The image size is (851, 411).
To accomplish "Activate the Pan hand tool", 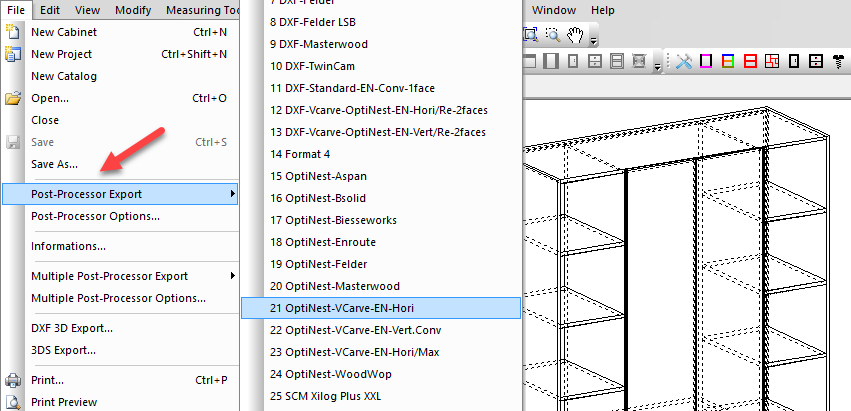I will click(x=575, y=35).
